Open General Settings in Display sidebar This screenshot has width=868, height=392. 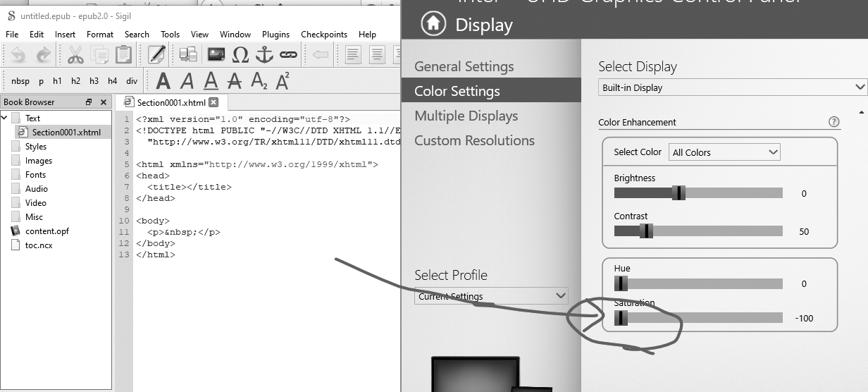(464, 66)
